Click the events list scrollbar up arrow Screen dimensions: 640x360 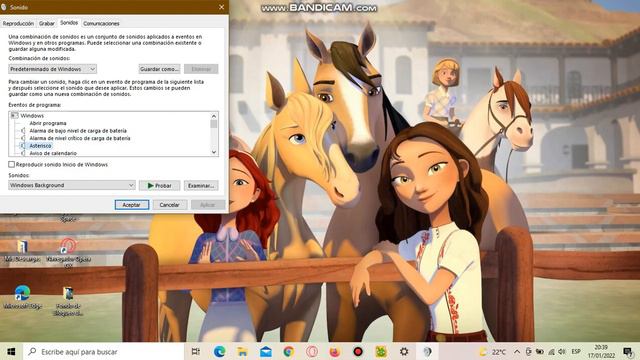(214, 116)
